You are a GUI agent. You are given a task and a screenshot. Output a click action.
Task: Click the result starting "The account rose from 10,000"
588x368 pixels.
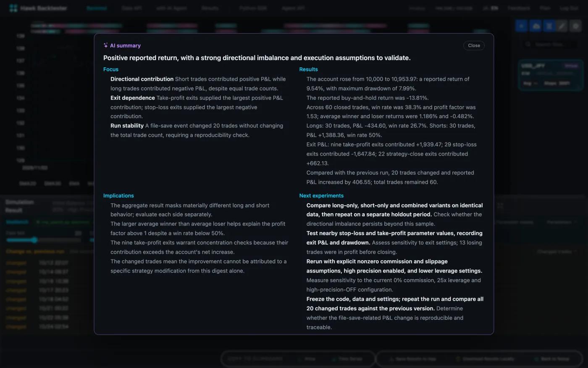pos(388,84)
